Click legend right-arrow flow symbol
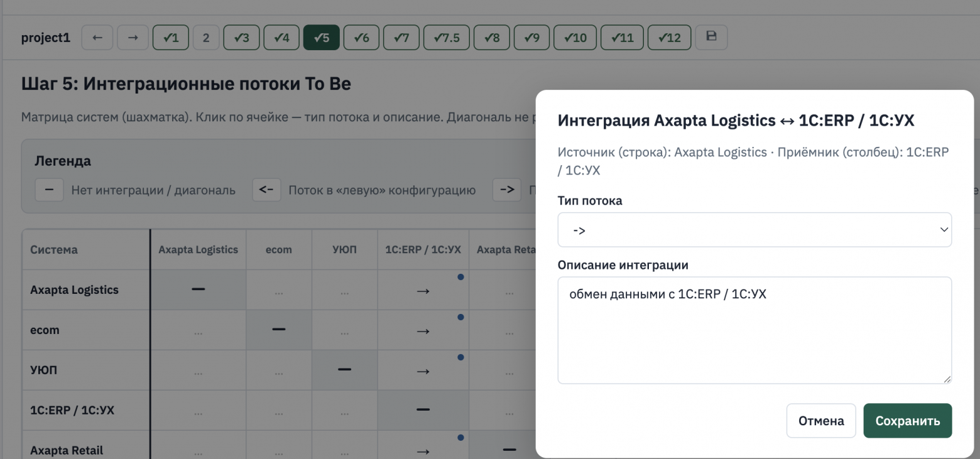The height and width of the screenshot is (459, 980). point(507,190)
